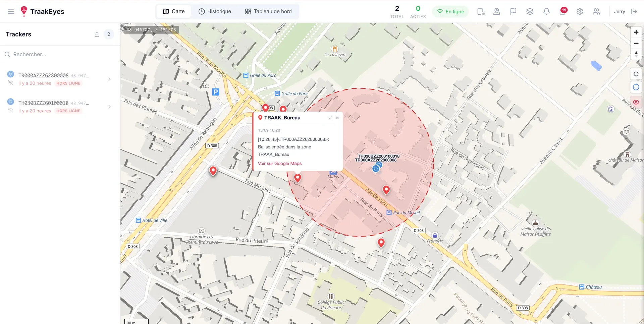Click Hôtel de Ville bus stop
The image size is (644, 324).
point(138,220)
